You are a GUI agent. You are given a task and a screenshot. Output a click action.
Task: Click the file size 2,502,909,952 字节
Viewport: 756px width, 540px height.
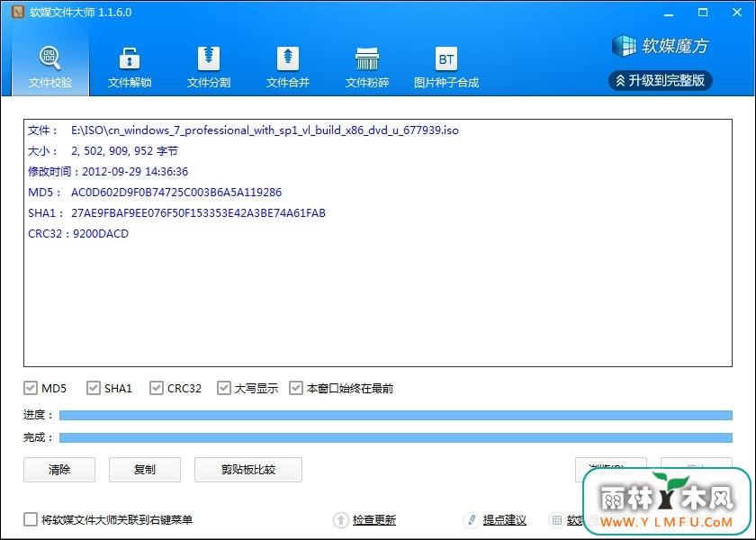124,151
